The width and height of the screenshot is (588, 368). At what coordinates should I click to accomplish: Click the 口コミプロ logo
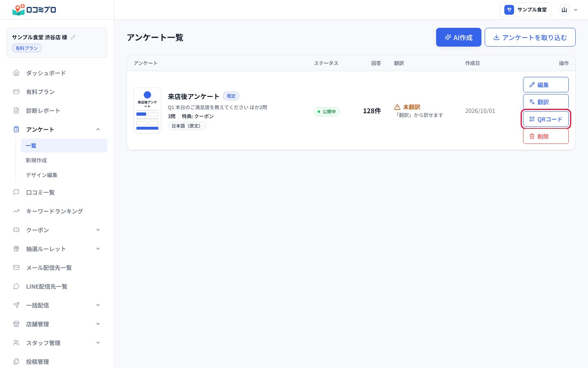click(x=34, y=9)
